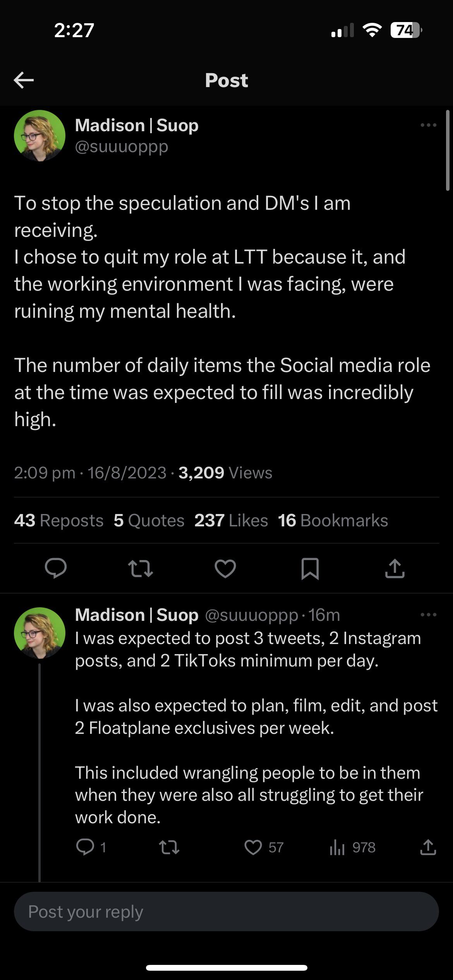
Task: Like the main post with the heart icon
Action: 225,569
